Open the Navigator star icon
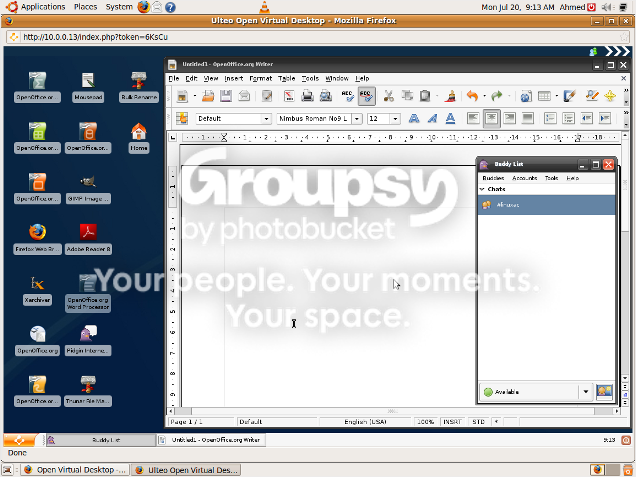 (x=610, y=96)
